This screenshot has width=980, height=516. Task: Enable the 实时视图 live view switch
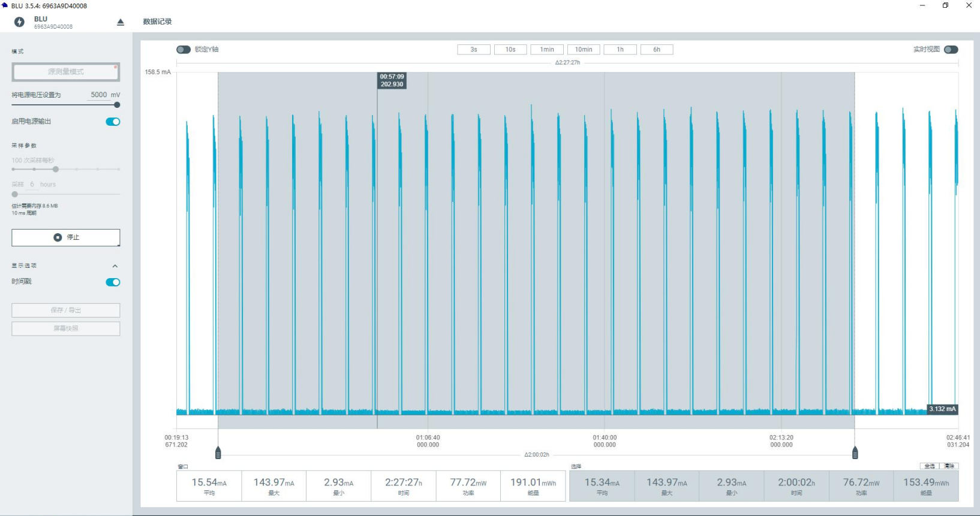pyautogui.click(x=951, y=50)
